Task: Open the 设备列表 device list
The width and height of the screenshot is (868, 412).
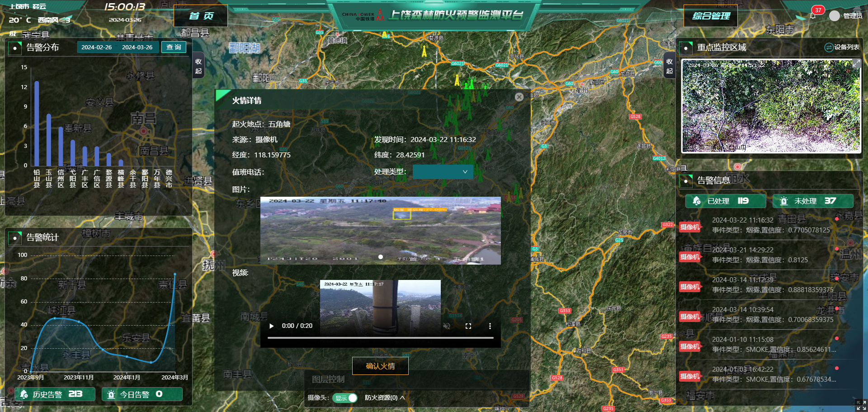Action: point(842,47)
